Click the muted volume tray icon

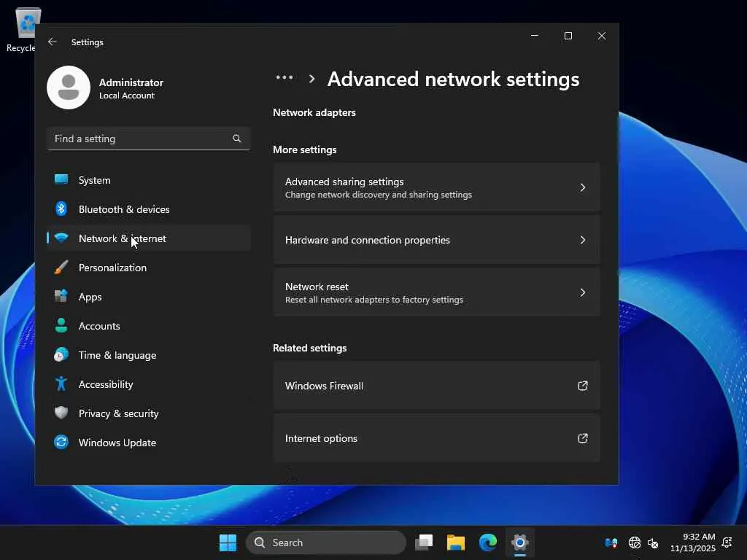click(x=653, y=542)
